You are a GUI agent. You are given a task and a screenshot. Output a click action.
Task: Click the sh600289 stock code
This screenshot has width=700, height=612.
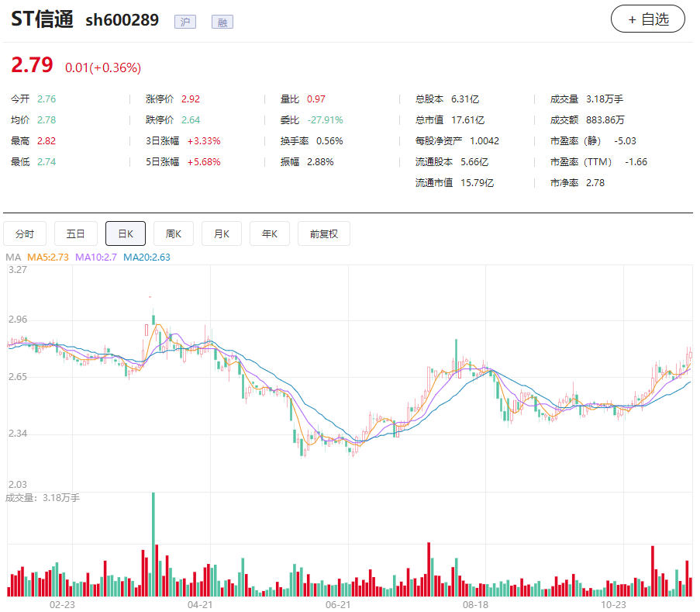coord(122,21)
